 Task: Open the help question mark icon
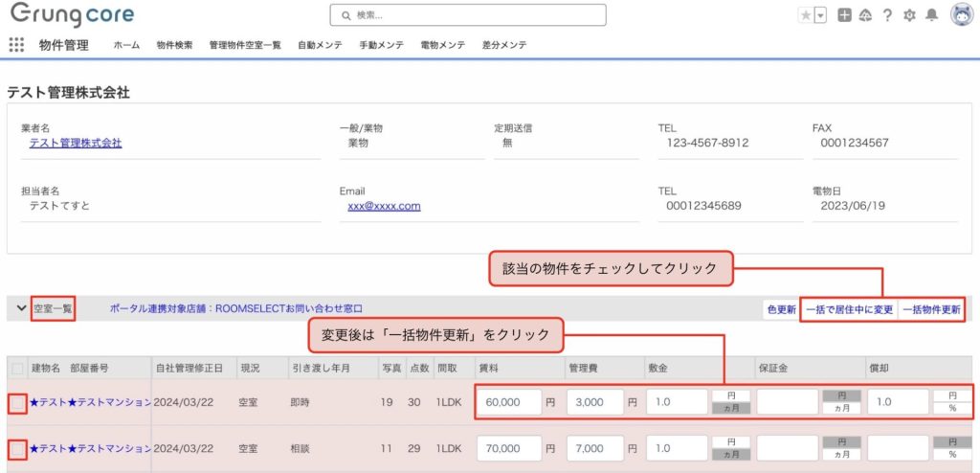pos(887,15)
